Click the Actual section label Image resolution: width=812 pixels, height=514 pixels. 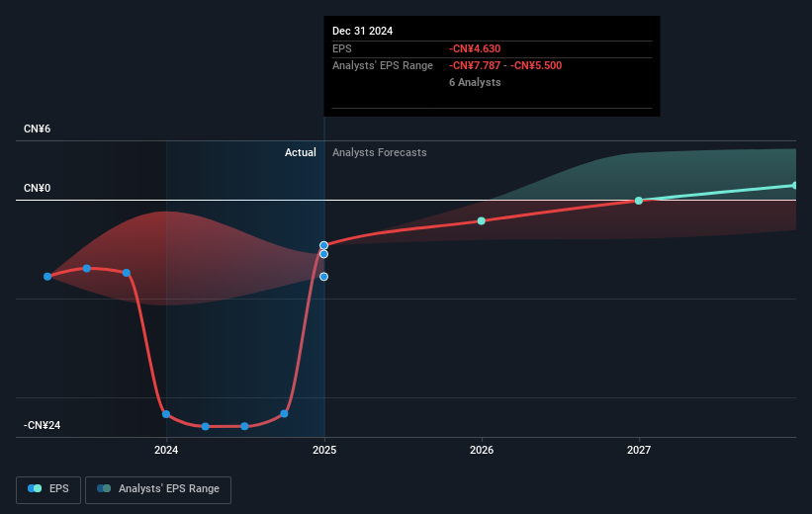point(301,152)
